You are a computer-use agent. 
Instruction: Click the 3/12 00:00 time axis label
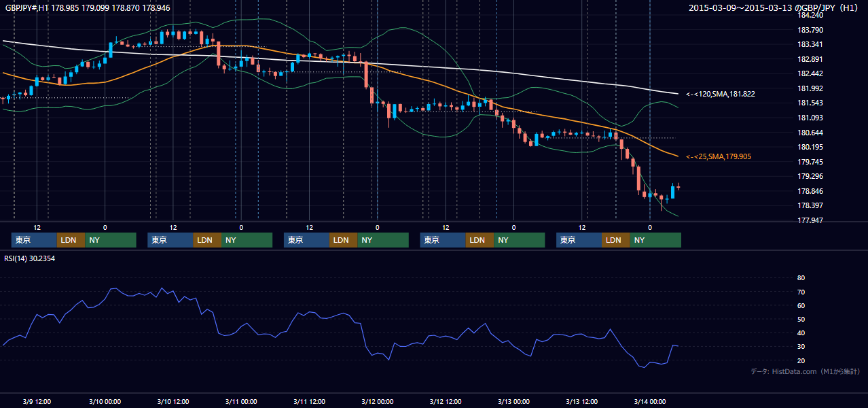click(x=377, y=401)
